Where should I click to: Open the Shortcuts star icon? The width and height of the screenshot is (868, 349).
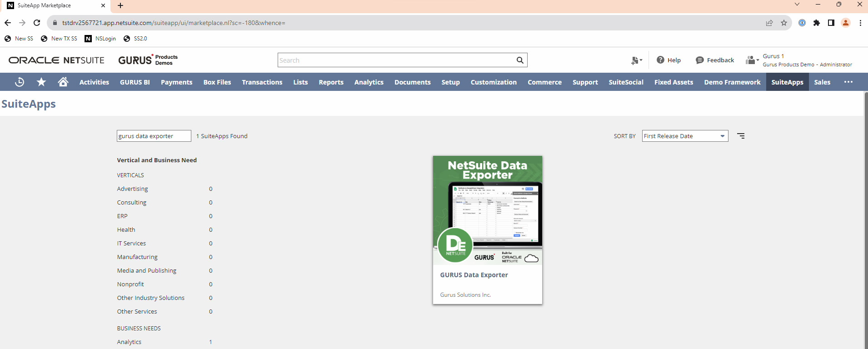(41, 82)
